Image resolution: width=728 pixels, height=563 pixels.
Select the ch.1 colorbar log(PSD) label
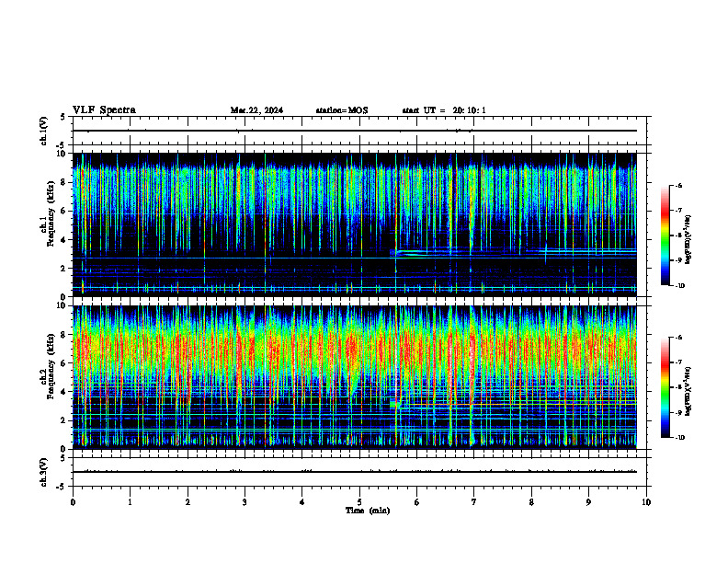click(x=688, y=240)
